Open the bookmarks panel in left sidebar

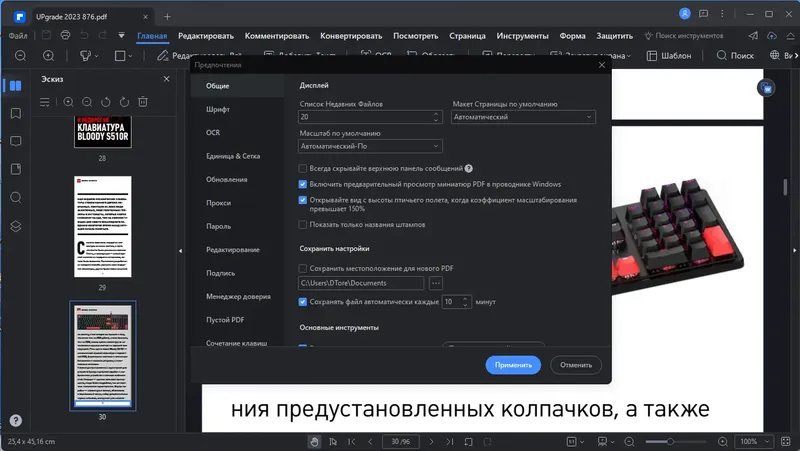16,113
